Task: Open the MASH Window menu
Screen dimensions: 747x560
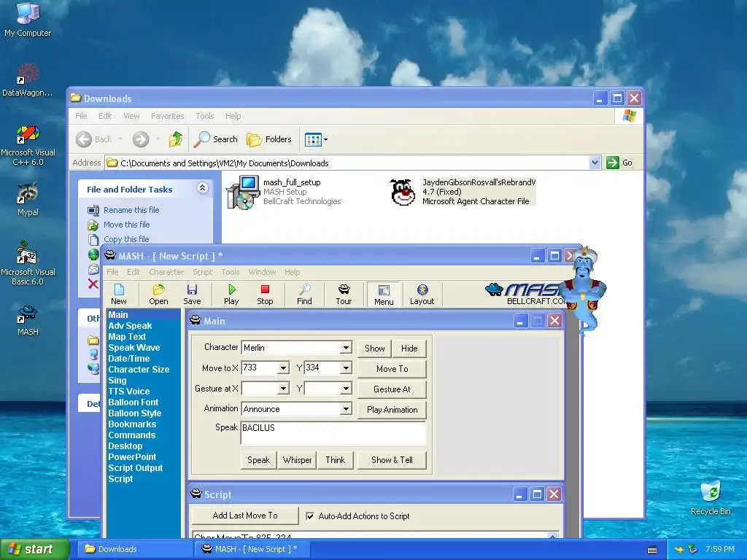Action: [x=262, y=272]
